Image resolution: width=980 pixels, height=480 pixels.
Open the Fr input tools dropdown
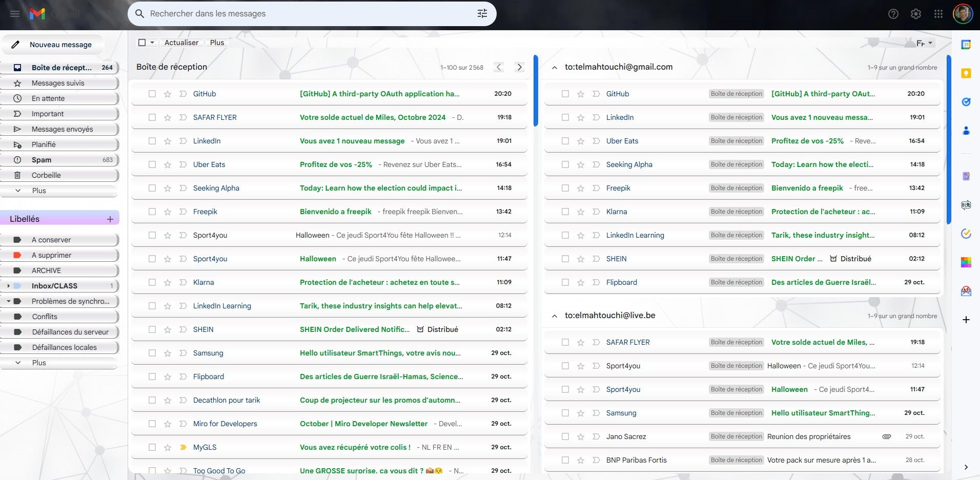(x=924, y=43)
